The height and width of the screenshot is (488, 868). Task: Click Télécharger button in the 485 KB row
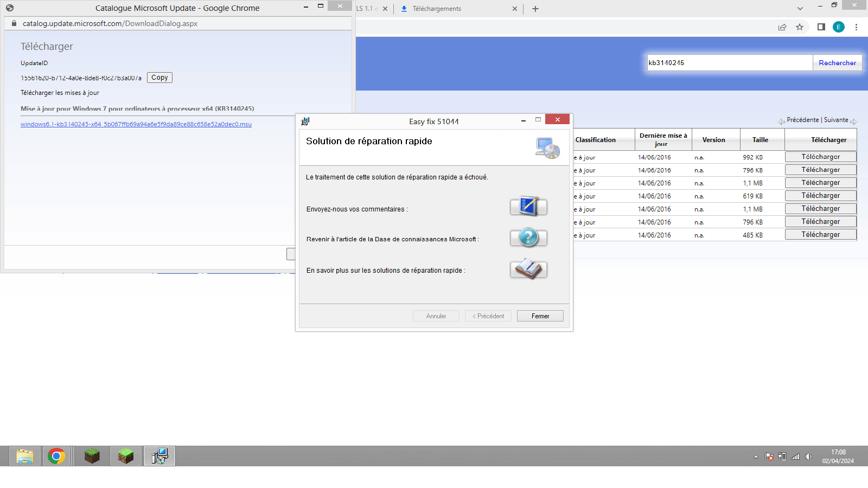pos(821,235)
